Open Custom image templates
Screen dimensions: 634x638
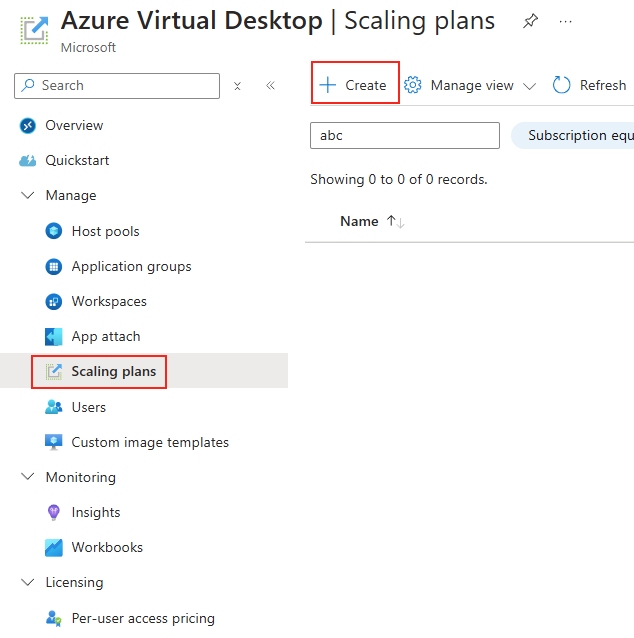point(150,443)
